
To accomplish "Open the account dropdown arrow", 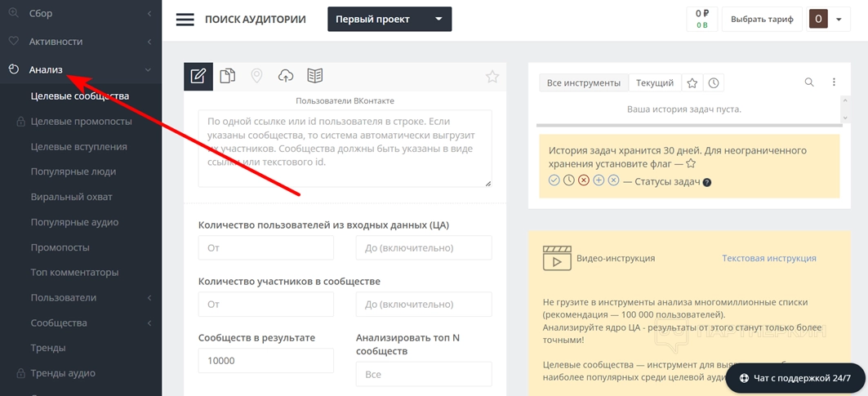I will click(839, 20).
